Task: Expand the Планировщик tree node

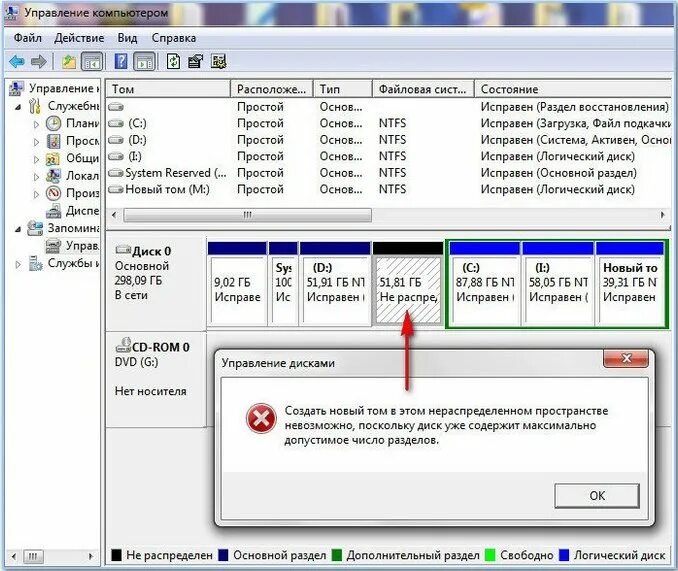Action: [x=36, y=124]
